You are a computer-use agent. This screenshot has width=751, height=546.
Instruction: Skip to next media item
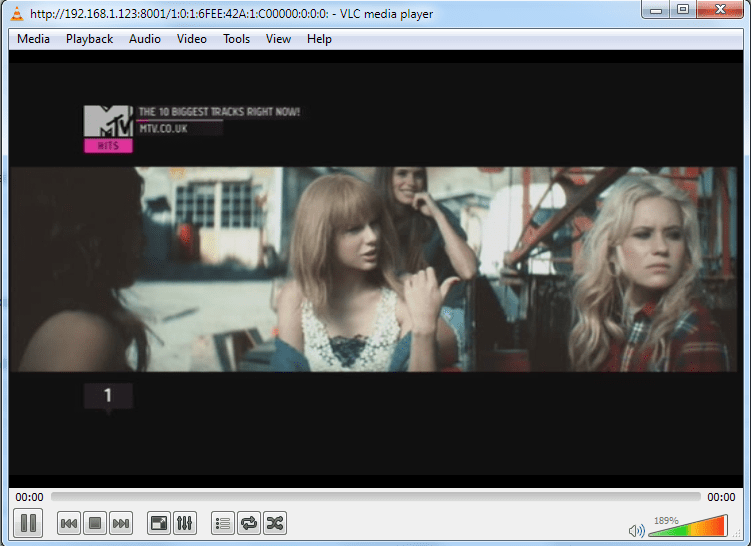[x=121, y=522]
